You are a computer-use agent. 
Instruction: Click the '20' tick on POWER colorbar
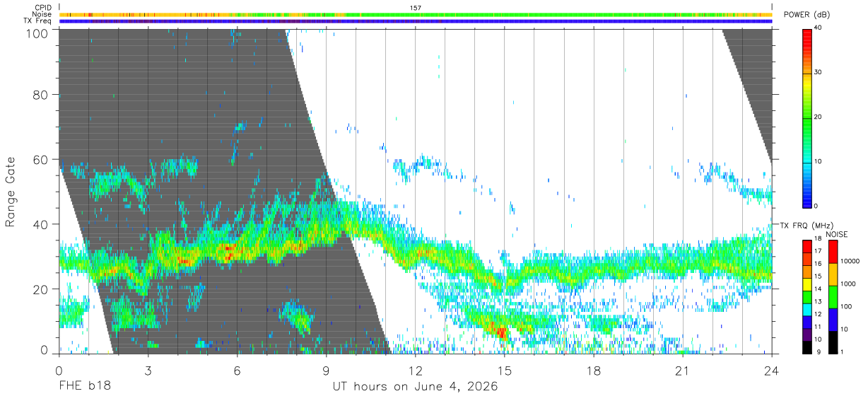pyautogui.click(x=818, y=117)
